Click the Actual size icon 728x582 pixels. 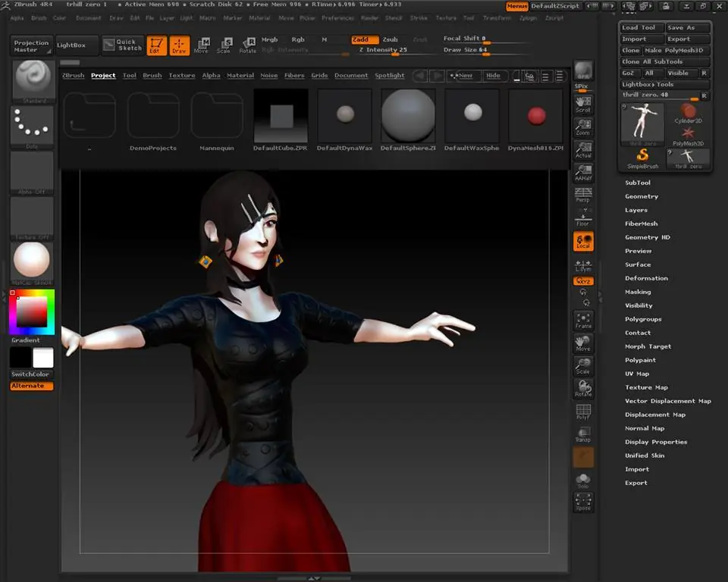(583, 150)
